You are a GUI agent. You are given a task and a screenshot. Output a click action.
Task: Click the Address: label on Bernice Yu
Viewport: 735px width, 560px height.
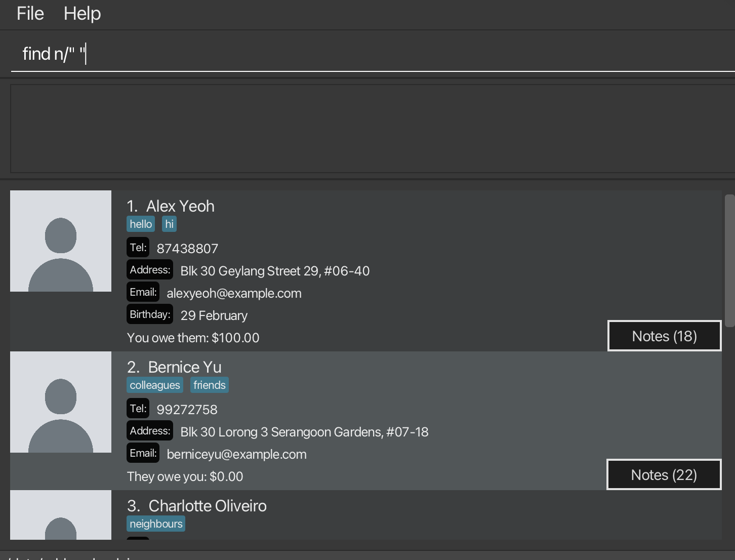(x=150, y=431)
